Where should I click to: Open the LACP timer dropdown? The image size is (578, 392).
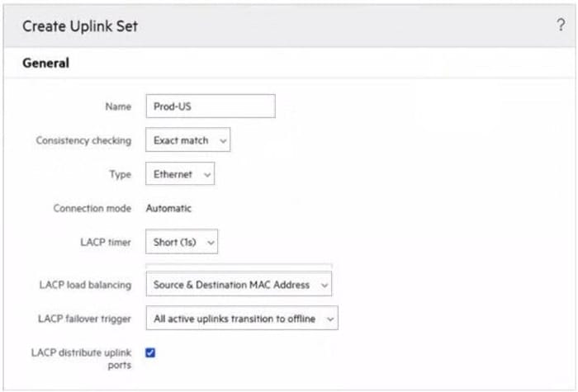click(182, 243)
